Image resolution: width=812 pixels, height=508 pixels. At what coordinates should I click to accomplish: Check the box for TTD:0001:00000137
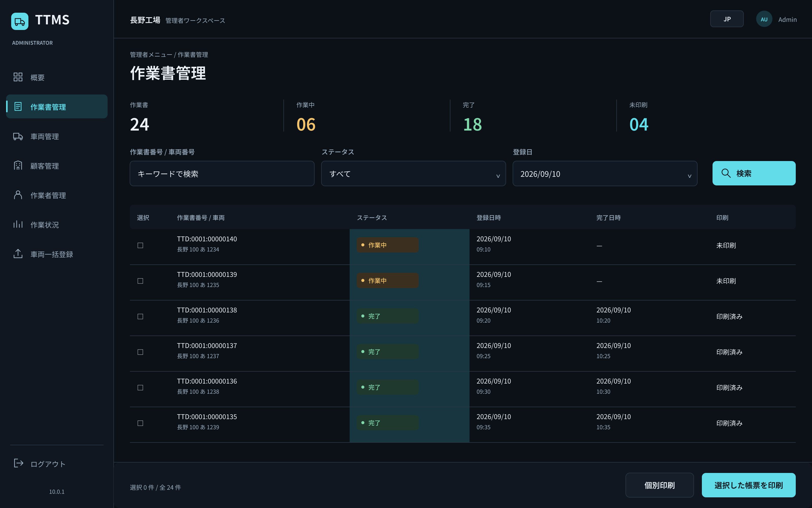point(140,352)
